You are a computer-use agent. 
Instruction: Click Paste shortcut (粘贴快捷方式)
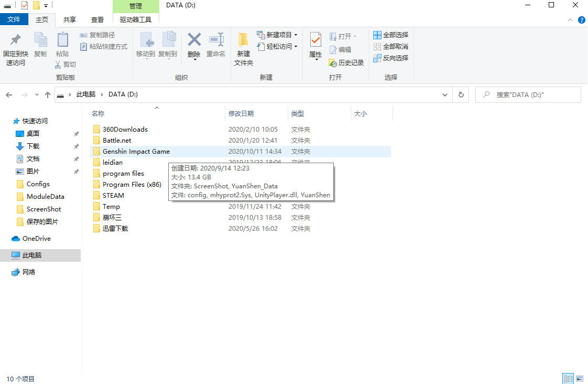[103, 47]
